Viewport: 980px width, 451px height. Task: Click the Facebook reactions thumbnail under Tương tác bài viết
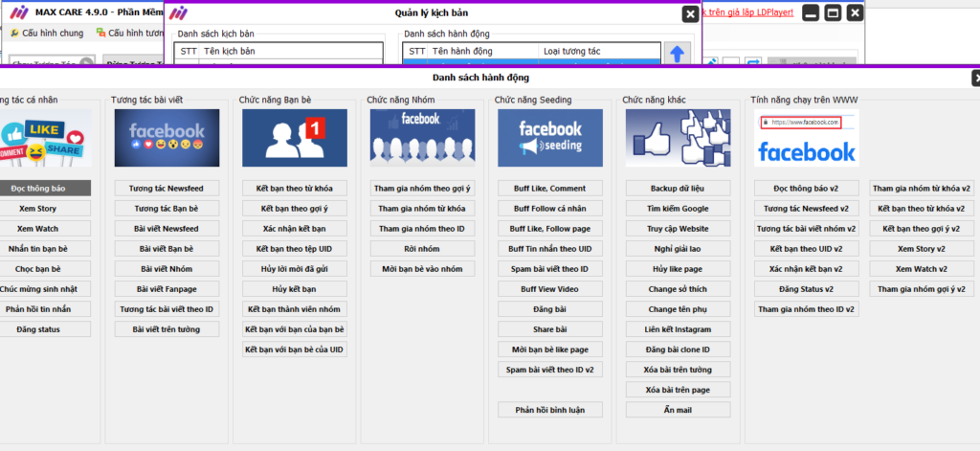[x=167, y=138]
